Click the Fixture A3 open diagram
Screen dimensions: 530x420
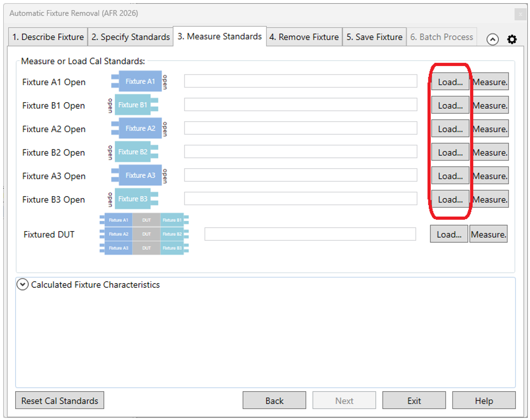(139, 176)
